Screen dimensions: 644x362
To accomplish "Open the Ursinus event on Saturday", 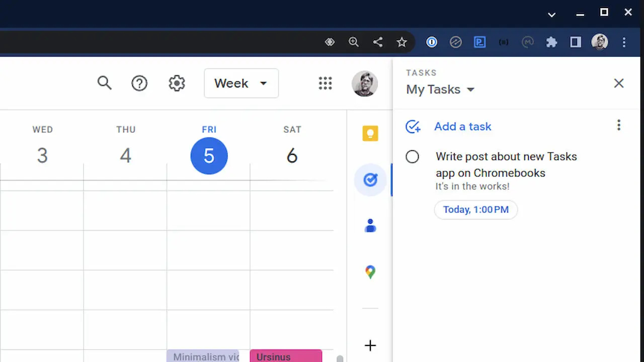I will click(286, 356).
